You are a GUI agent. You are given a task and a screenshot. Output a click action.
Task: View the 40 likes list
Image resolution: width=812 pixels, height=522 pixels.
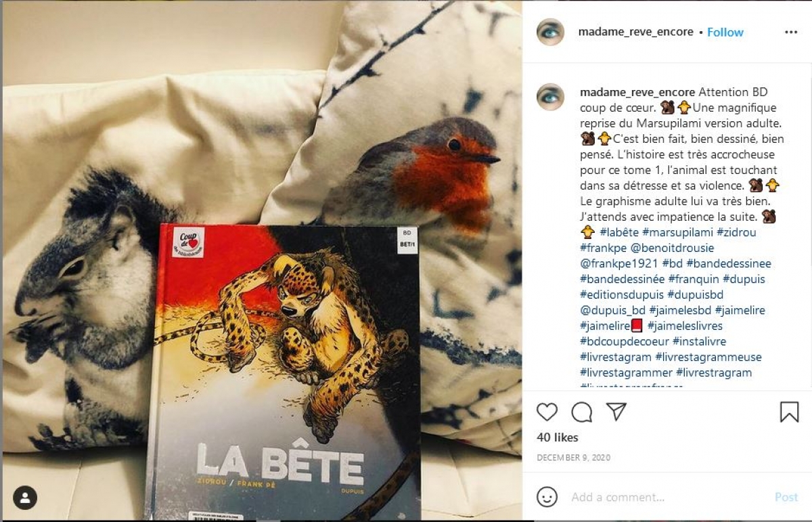pos(558,437)
